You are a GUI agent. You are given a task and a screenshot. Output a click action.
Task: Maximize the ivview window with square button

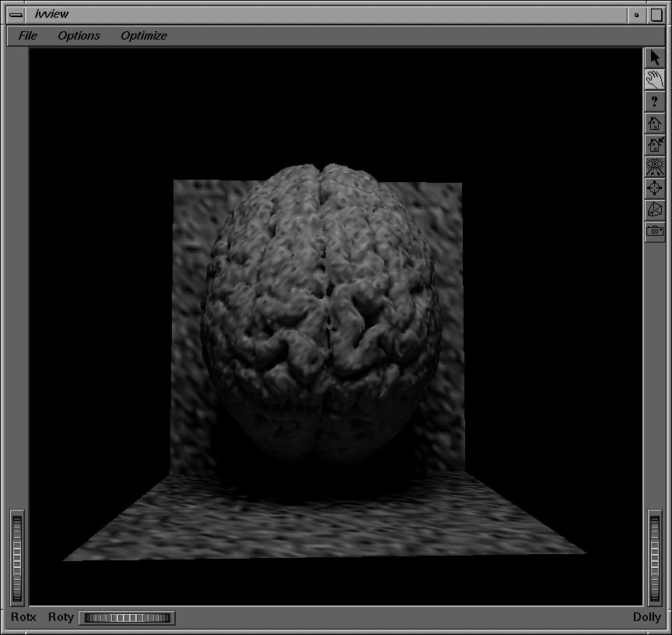pos(656,15)
